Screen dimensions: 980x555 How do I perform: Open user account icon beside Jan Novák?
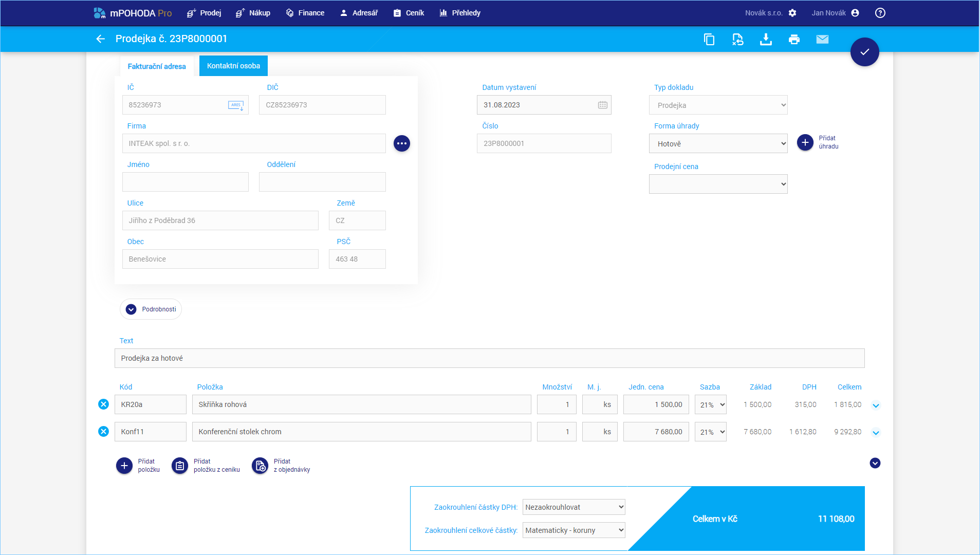click(x=855, y=13)
